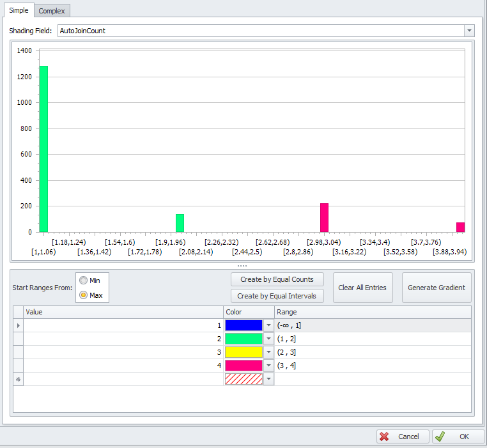Select the Max radio button

[x=83, y=295]
